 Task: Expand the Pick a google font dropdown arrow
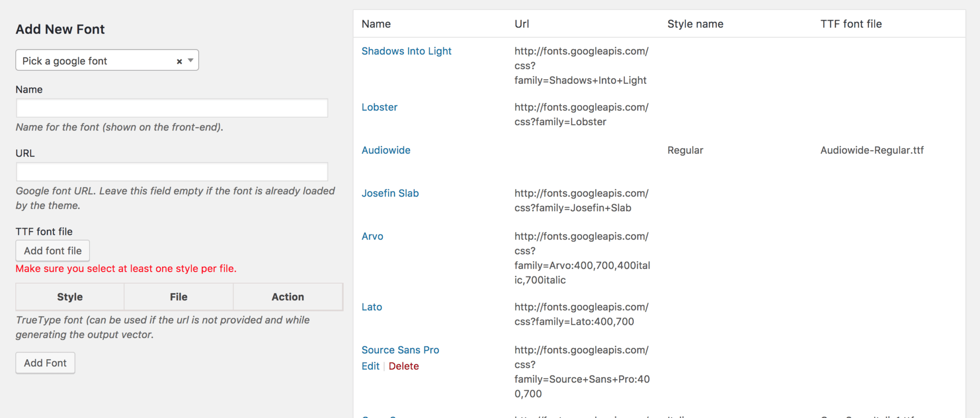(x=190, y=60)
